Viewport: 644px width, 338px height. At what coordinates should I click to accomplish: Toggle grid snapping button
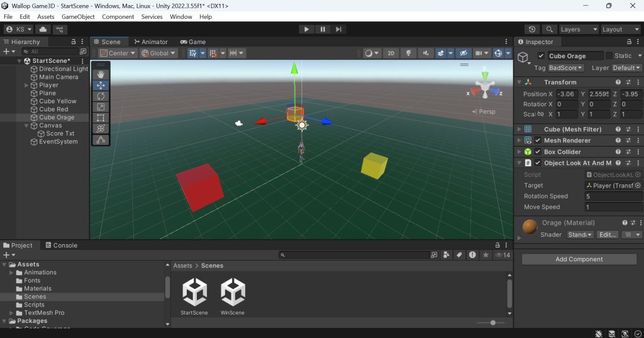click(x=213, y=53)
